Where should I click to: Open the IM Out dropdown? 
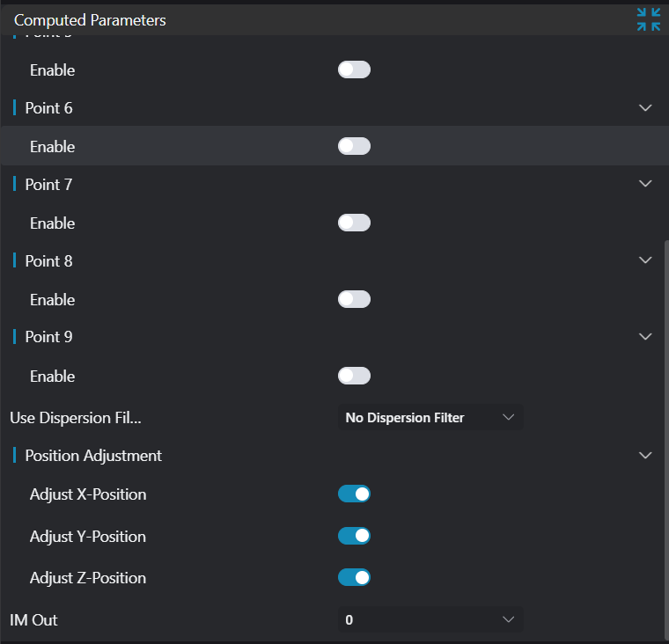coord(430,619)
